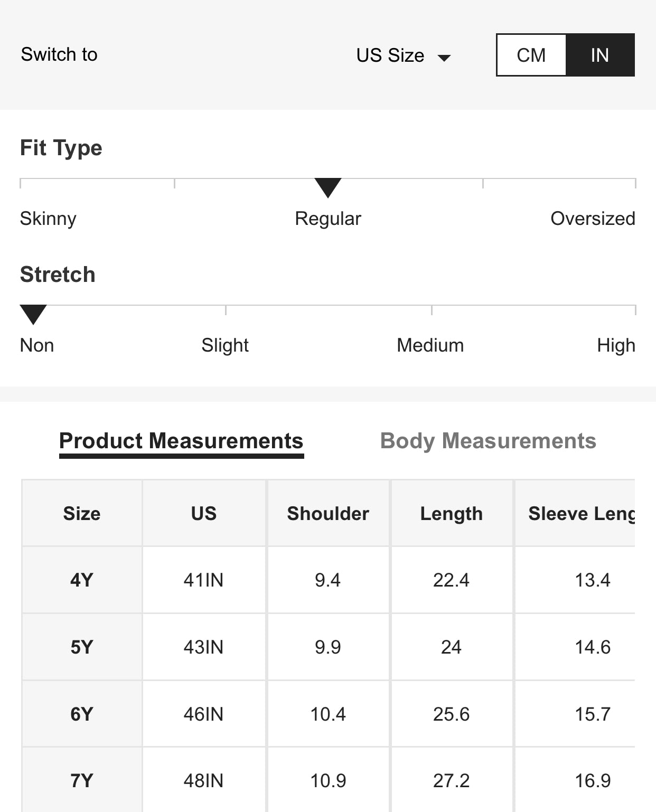Screen dimensions: 656x812
Task: Switch units to CM
Action: click(531, 55)
